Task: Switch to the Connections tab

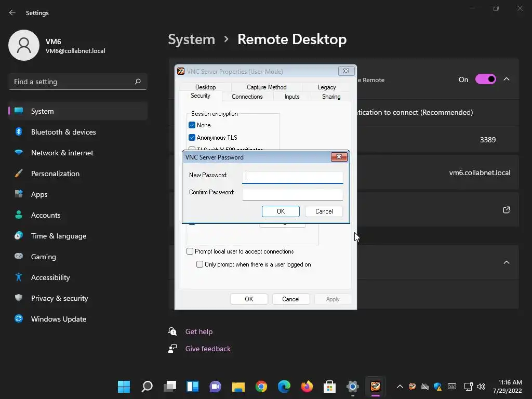Action: 247,97
